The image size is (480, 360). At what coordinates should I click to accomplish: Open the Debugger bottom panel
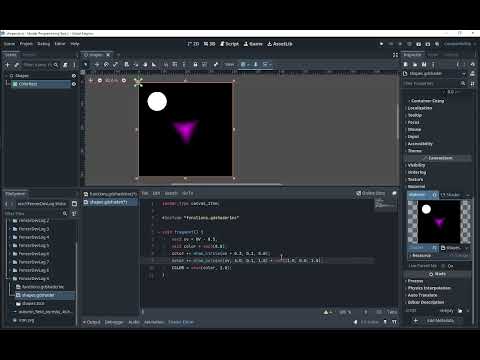tap(114, 322)
